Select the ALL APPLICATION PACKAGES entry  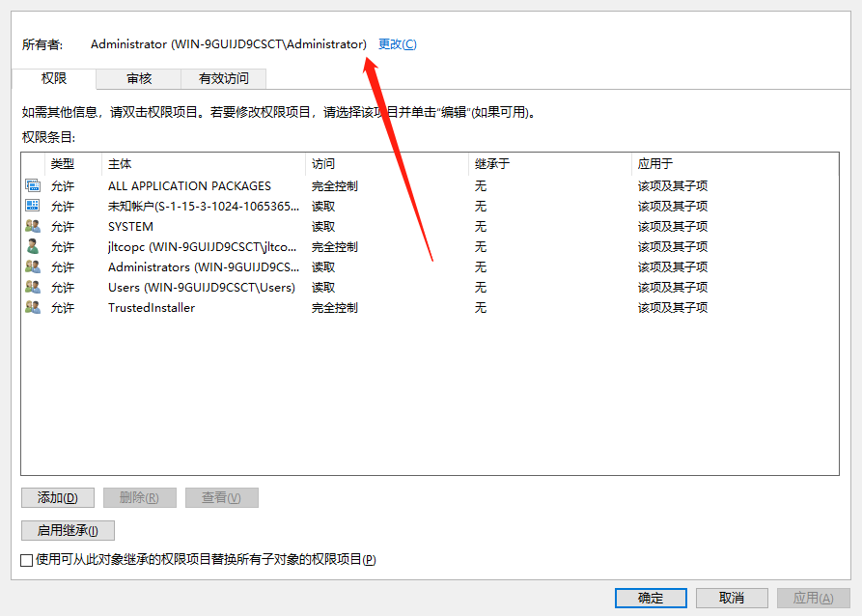pyautogui.click(x=430, y=186)
